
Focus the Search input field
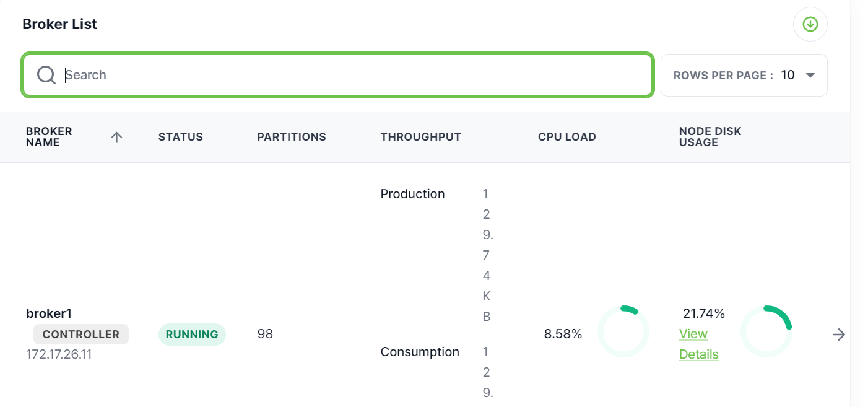(x=353, y=75)
